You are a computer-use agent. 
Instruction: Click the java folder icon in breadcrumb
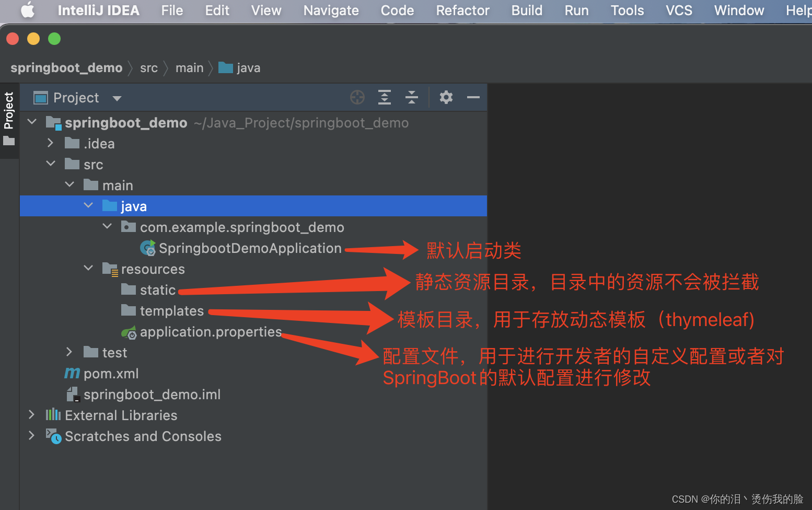click(226, 67)
